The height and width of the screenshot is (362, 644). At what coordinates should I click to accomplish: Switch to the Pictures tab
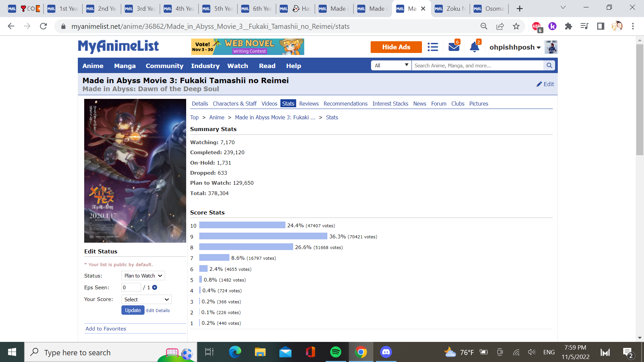coord(479,104)
